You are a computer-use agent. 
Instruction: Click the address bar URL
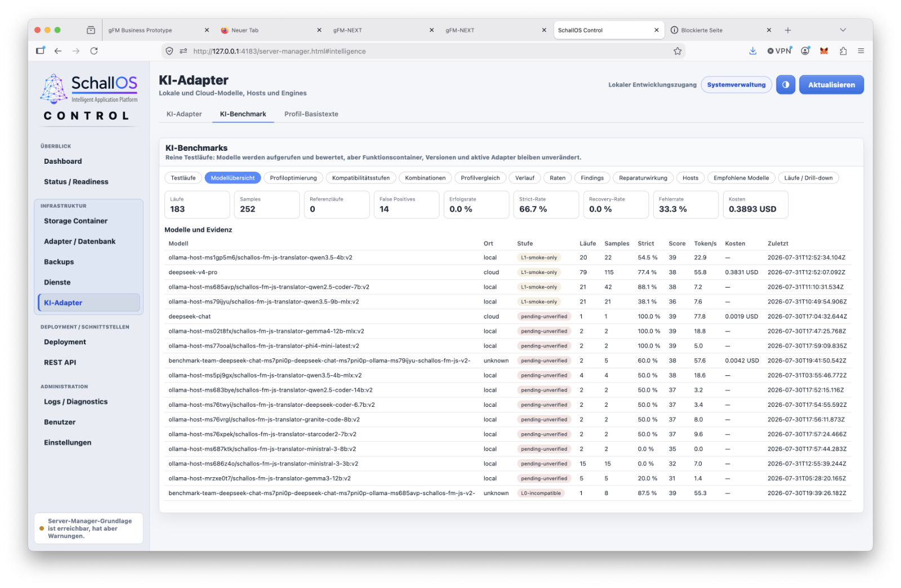pos(279,51)
